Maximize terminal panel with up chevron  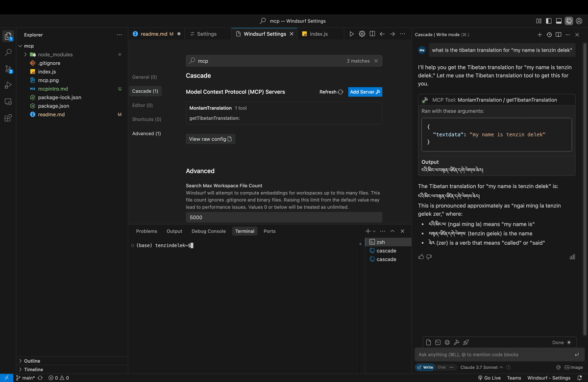coord(392,231)
